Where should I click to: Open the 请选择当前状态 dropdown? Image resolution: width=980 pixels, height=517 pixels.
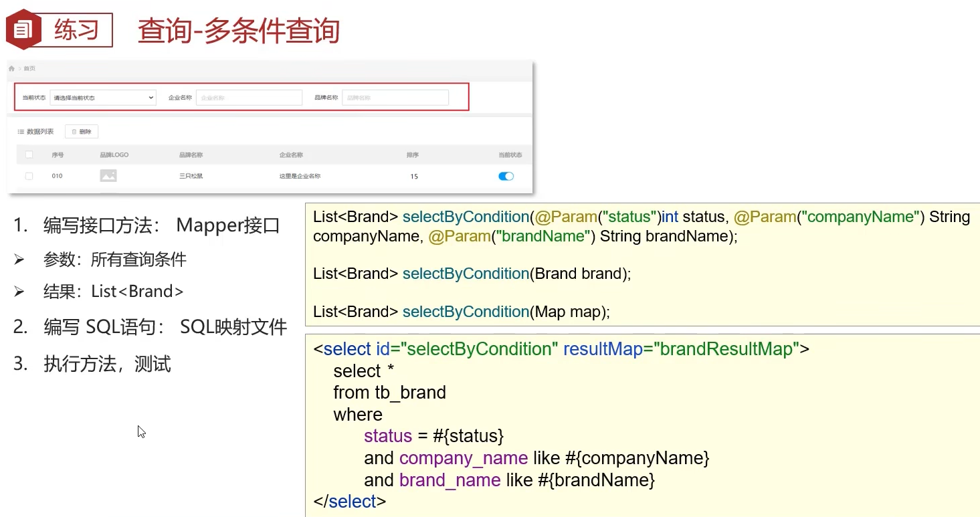[103, 98]
